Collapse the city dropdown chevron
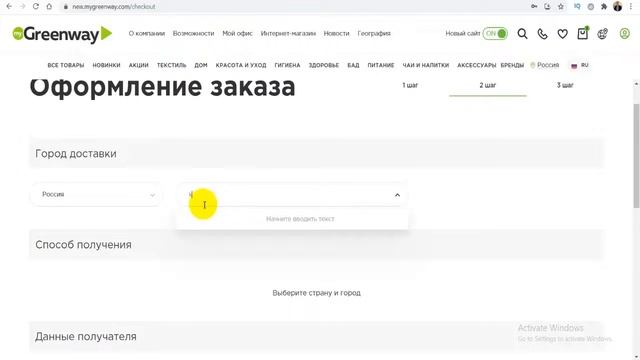Viewport: 640px width, 360px height. (x=397, y=195)
